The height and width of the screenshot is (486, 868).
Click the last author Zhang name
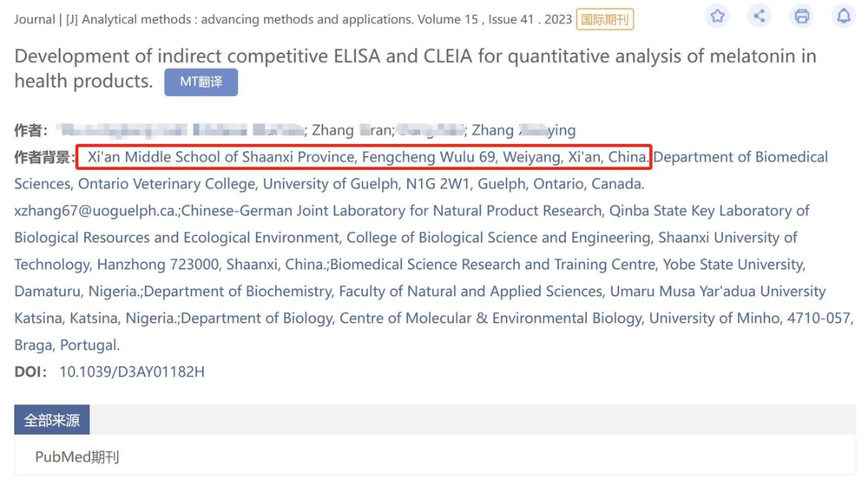click(523, 130)
